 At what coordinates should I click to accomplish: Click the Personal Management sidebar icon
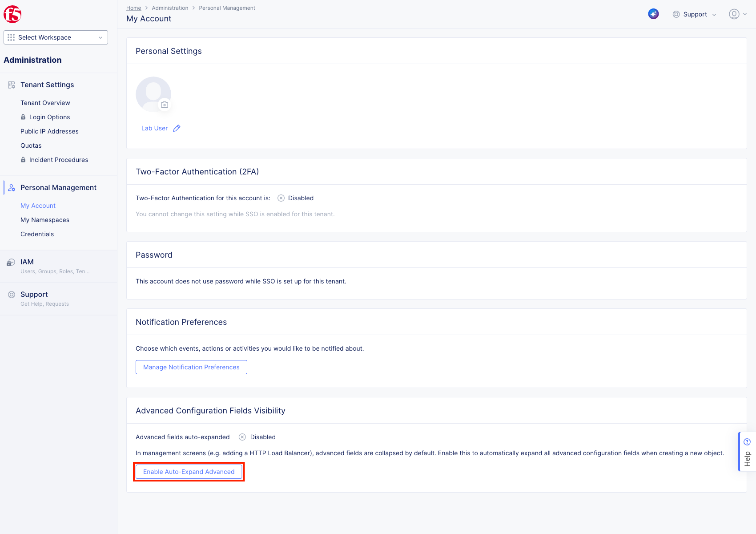12,188
